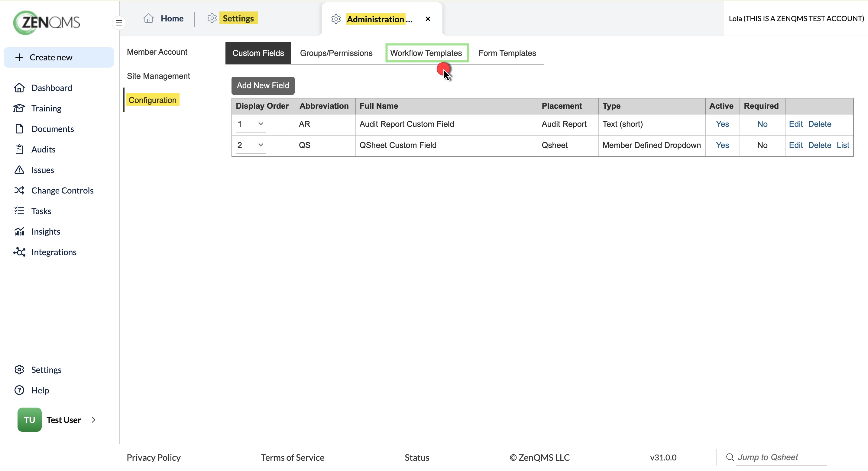
Task: Click the Integrations nodes icon
Action: point(19,252)
